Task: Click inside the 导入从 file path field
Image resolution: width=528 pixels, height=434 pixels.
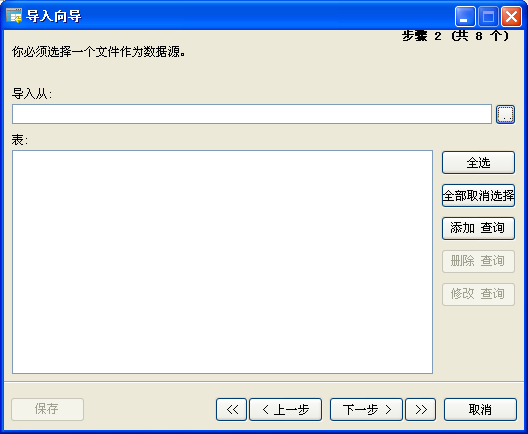Action: [x=252, y=114]
